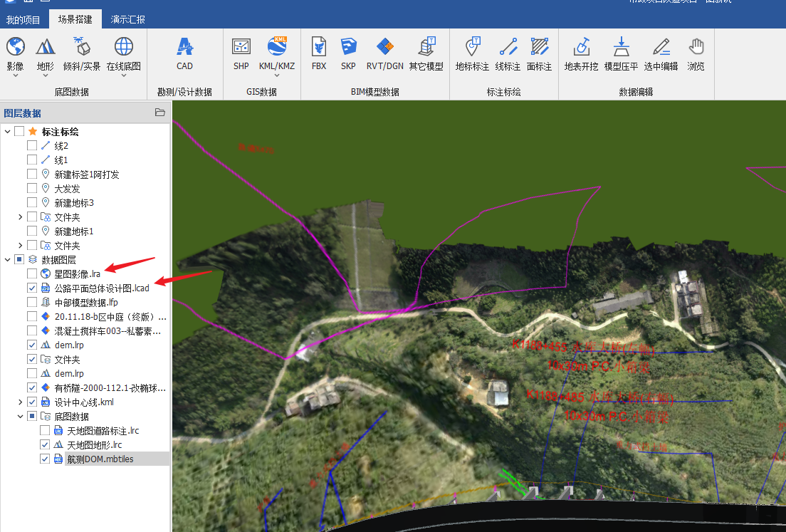The width and height of the screenshot is (786, 532).
Task: Collapse the 标注标绘 tree group
Action: point(8,132)
